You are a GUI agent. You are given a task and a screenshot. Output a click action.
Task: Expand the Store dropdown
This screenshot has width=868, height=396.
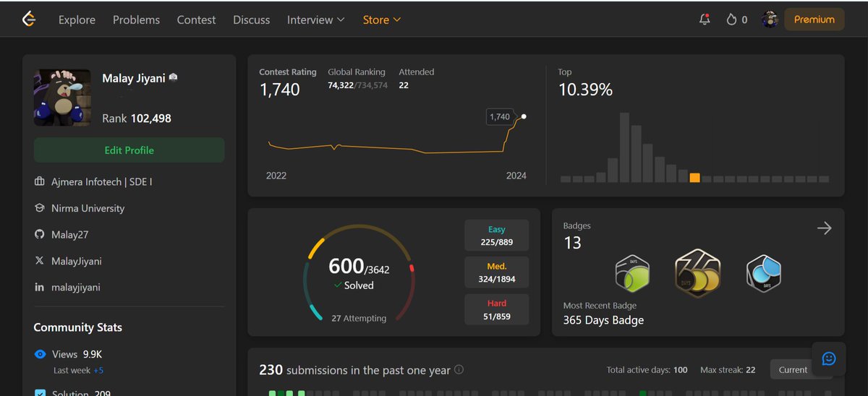382,20
